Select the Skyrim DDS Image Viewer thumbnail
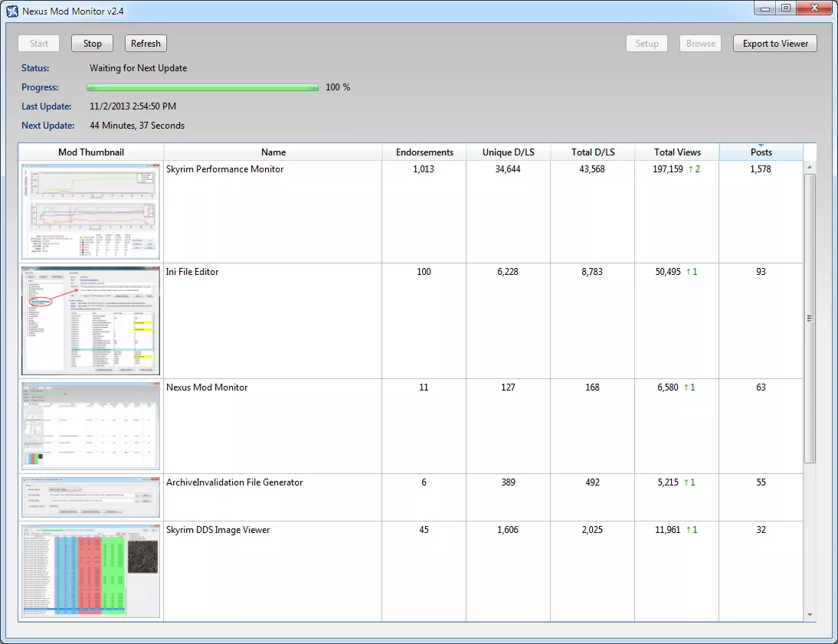 (x=91, y=571)
